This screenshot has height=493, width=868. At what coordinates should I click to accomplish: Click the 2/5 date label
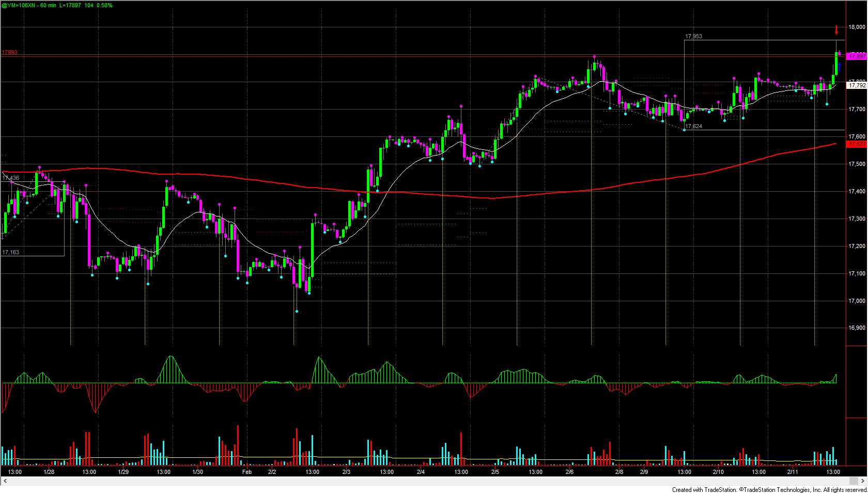495,472
